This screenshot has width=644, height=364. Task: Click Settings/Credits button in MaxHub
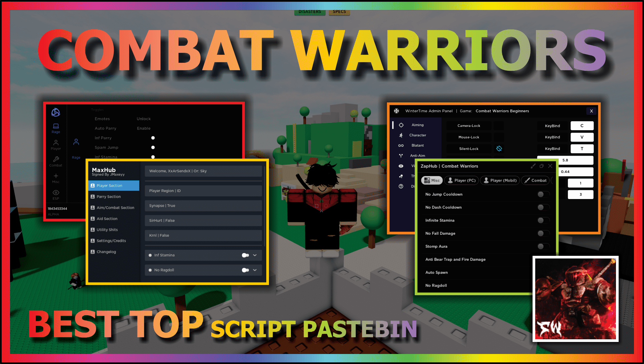click(x=111, y=240)
